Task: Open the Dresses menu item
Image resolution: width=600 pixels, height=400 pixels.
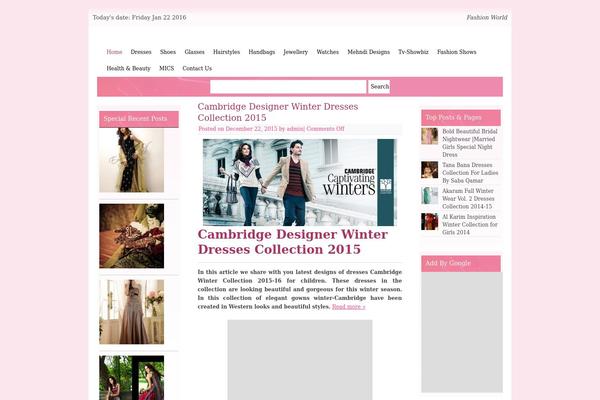Action: tap(141, 52)
